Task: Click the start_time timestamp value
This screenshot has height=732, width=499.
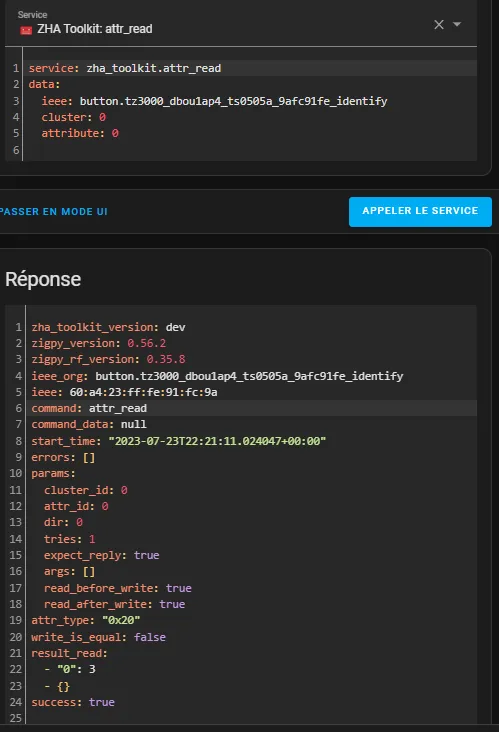Action: click(217, 441)
